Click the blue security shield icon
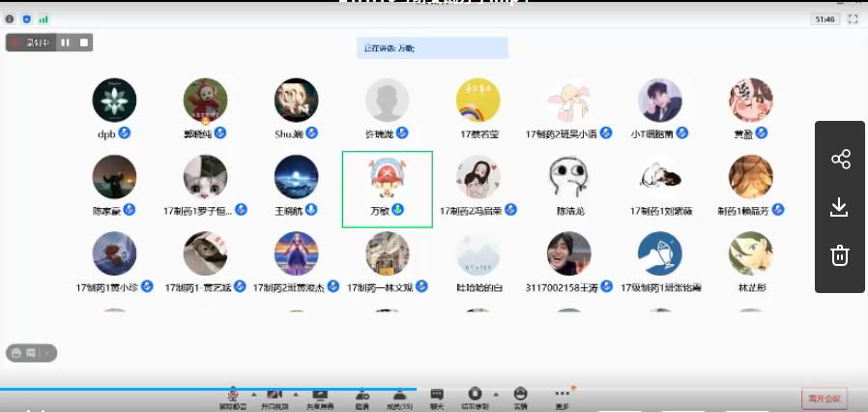 tap(26, 18)
